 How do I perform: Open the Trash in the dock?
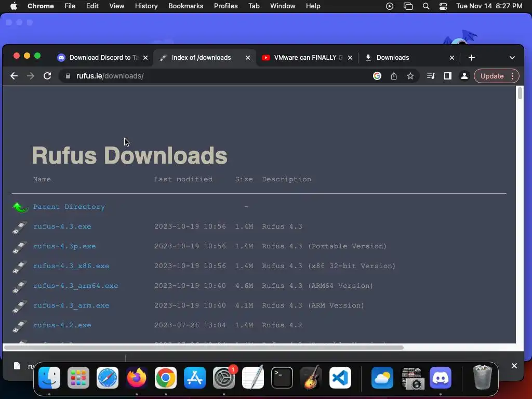coord(483,377)
